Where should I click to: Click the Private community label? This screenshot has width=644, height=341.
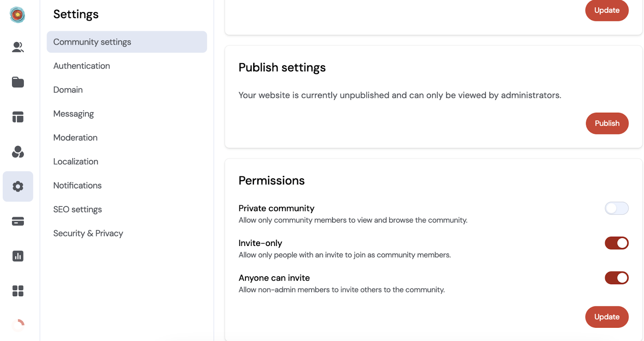coord(277,208)
